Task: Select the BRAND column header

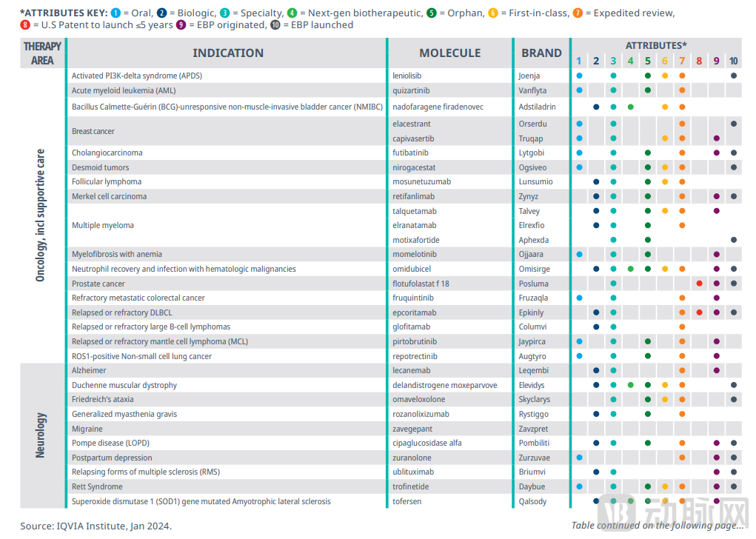Action: pos(541,53)
